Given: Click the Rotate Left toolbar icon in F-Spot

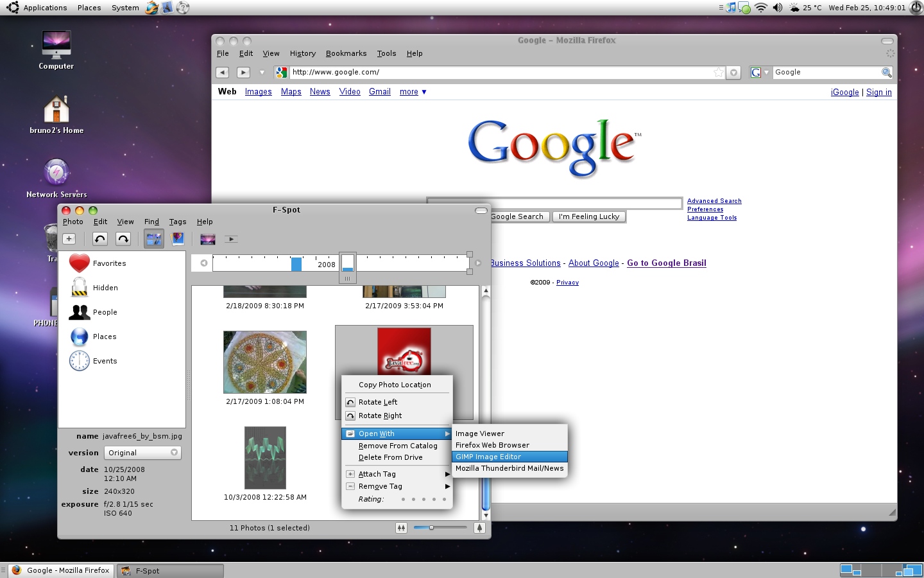Looking at the screenshot, I should [100, 239].
